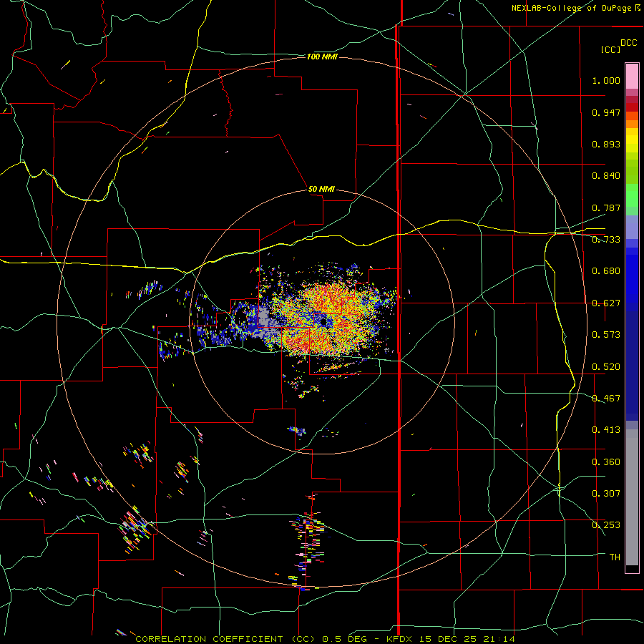Select the 0.947 scale value
644x644 pixels.
606,112
